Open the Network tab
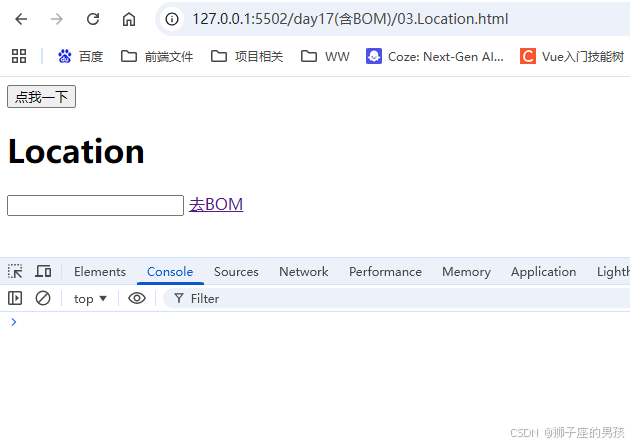The image size is (630, 444). (304, 272)
